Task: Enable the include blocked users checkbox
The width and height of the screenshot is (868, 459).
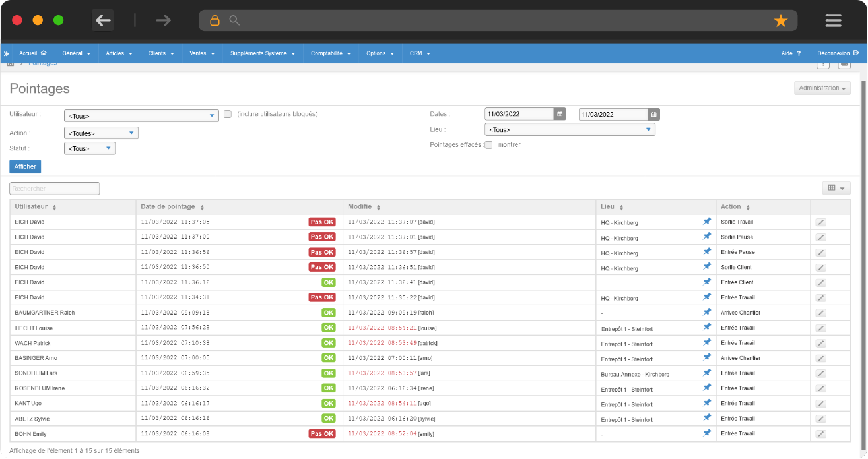Action: pyautogui.click(x=228, y=114)
